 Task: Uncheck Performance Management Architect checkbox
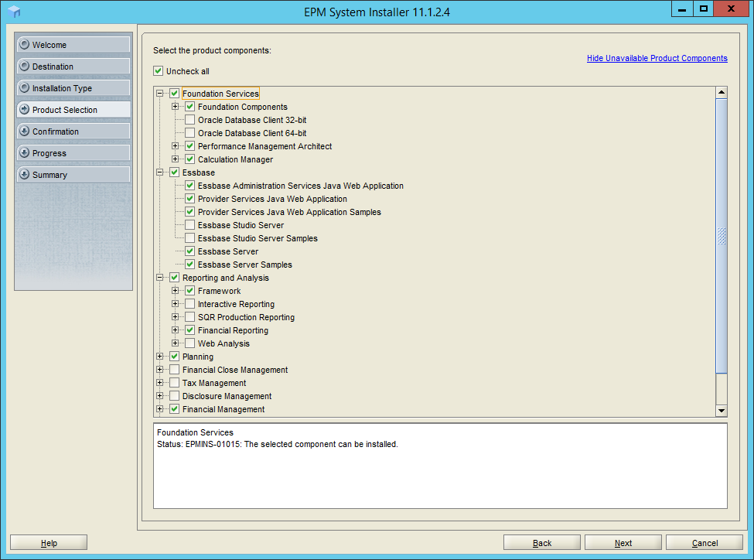190,145
